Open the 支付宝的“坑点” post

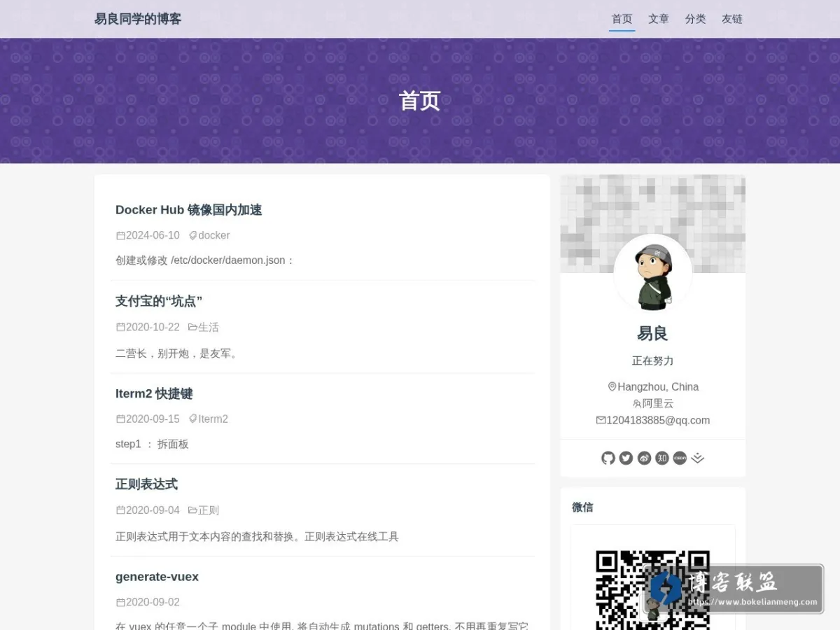[x=159, y=301]
